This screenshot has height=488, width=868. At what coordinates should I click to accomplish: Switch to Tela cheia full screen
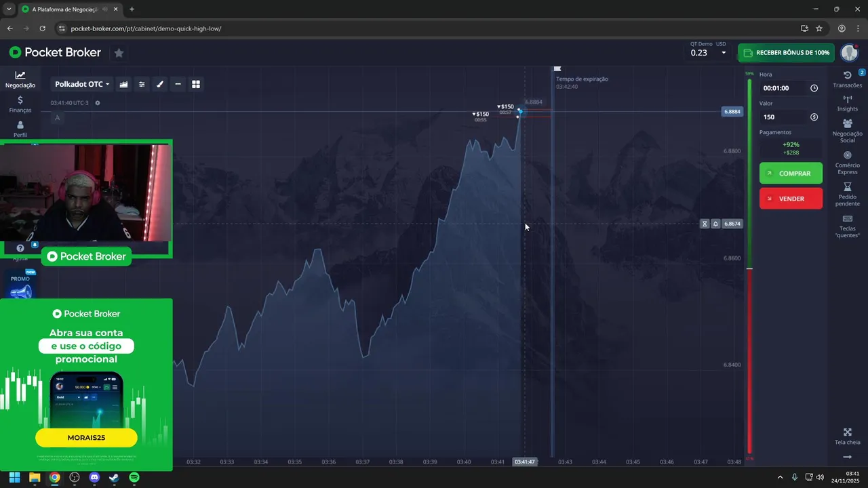848,436
